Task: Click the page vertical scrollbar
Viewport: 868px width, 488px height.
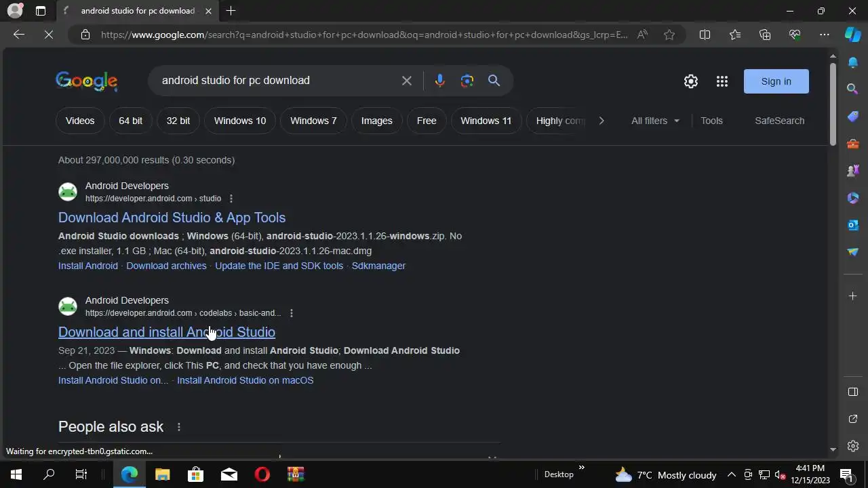Action: click(833, 104)
